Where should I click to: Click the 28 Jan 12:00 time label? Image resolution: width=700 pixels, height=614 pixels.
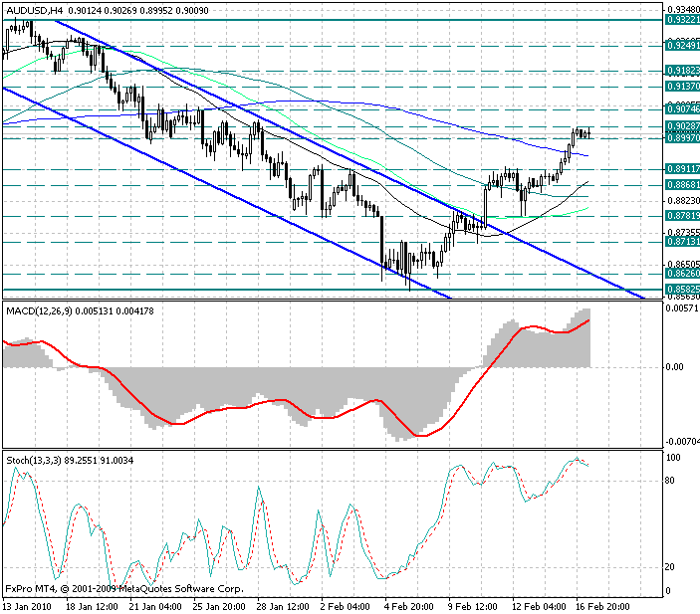[283, 607]
